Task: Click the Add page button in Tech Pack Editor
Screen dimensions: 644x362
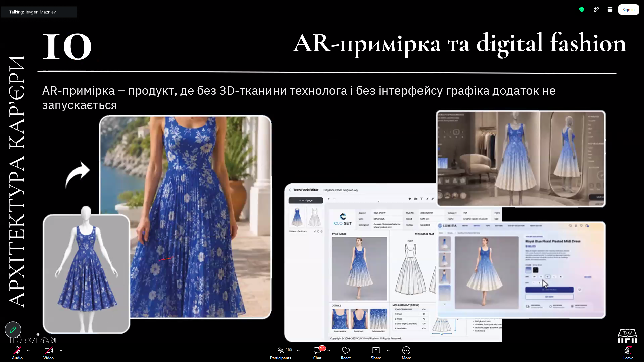Action: (x=305, y=200)
